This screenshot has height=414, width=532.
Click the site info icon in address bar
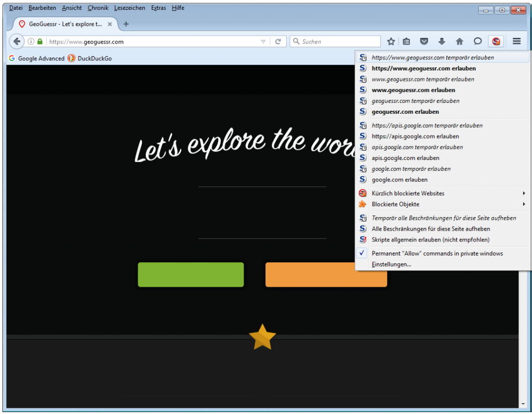[x=31, y=42]
